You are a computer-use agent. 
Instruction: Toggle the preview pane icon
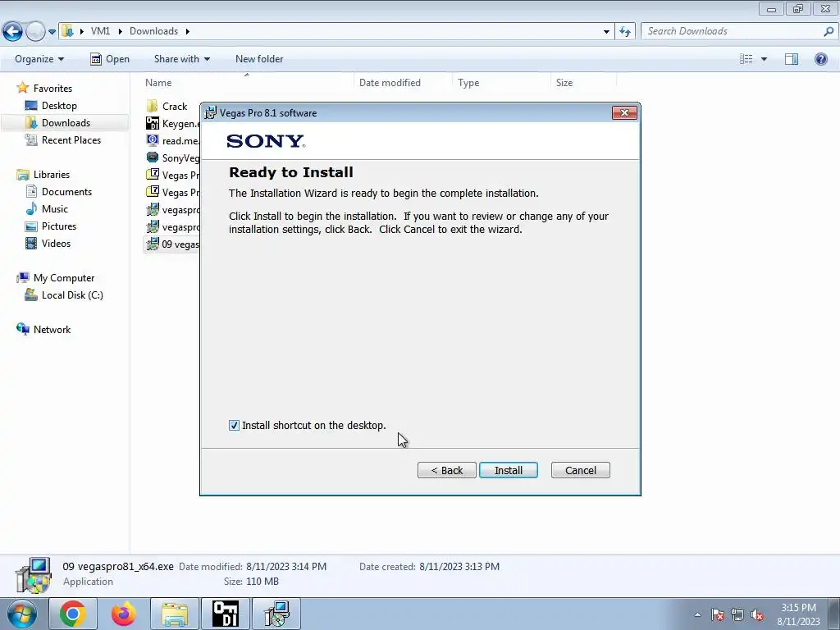click(792, 59)
